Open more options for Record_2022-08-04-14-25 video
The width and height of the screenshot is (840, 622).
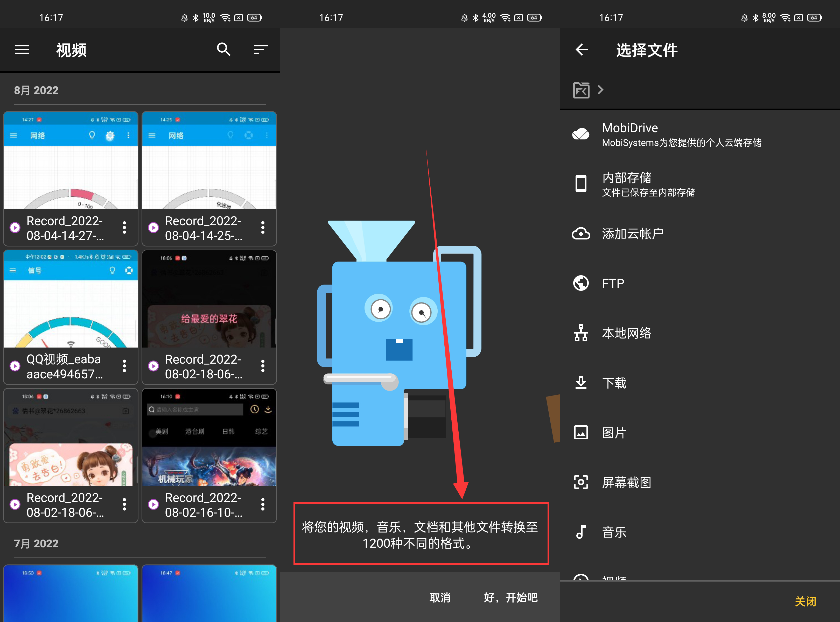263,227
